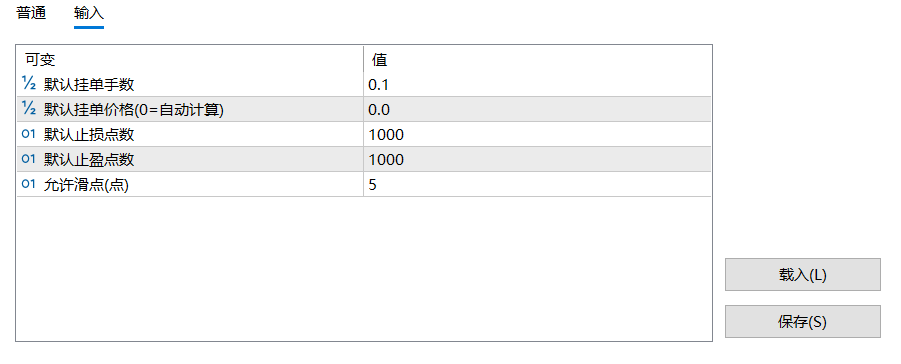This screenshot has width=901, height=364.
Task: Click the 载入(L) button
Action: point(802,274)
